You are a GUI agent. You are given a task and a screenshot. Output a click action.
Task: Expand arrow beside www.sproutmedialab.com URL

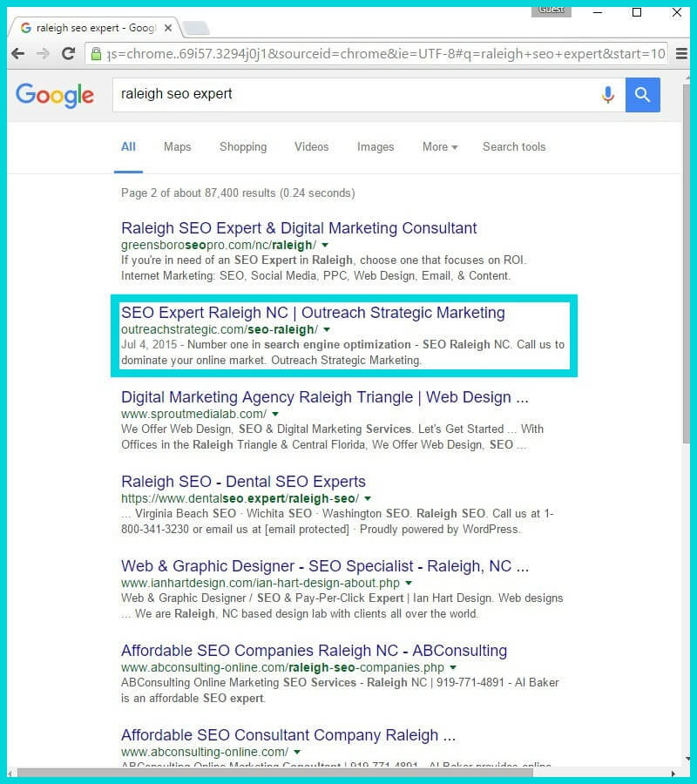[x=275, y=414]
